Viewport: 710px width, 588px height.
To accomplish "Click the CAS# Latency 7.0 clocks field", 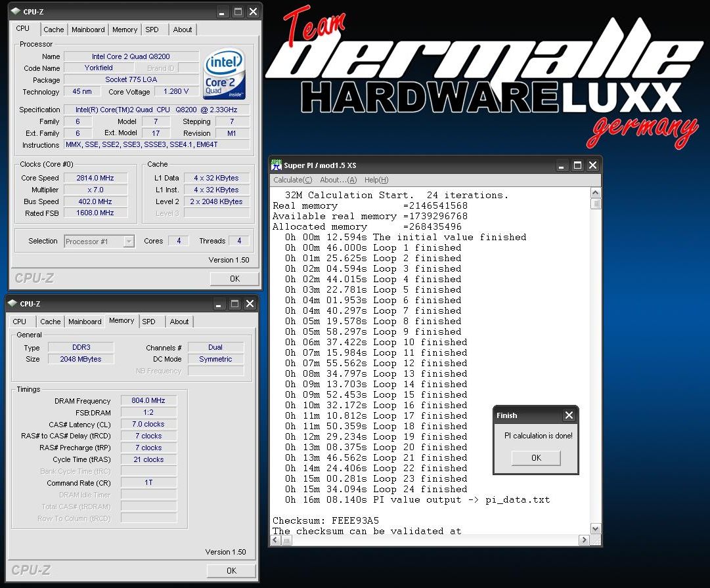I will (148, 424).
